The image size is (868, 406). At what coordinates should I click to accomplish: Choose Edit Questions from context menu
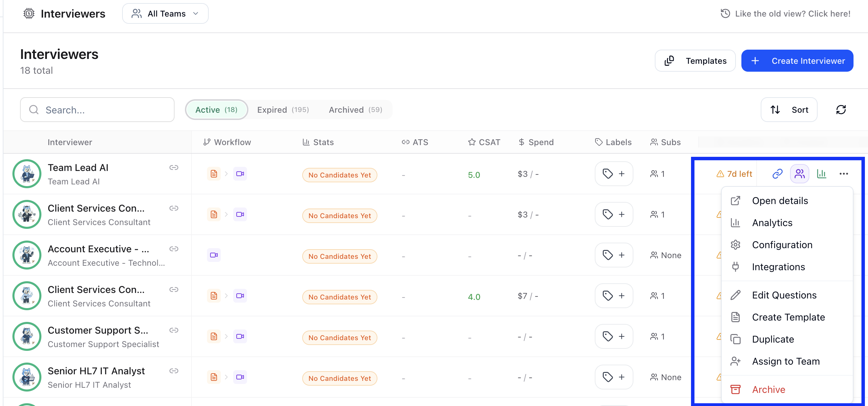(x=784, y=295)
